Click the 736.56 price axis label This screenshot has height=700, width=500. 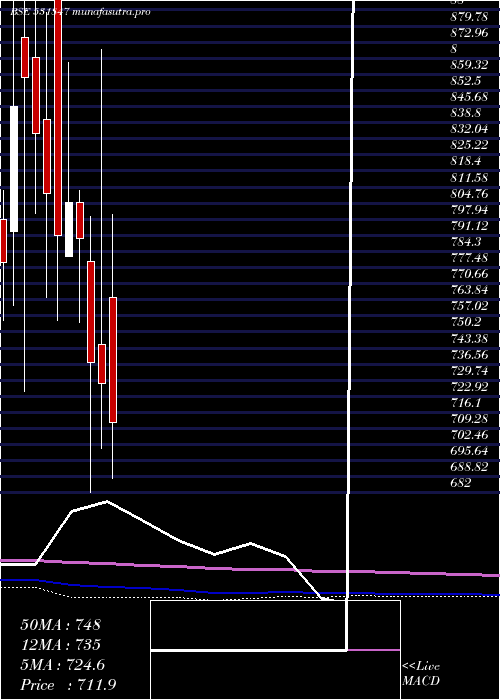(469, 354)
